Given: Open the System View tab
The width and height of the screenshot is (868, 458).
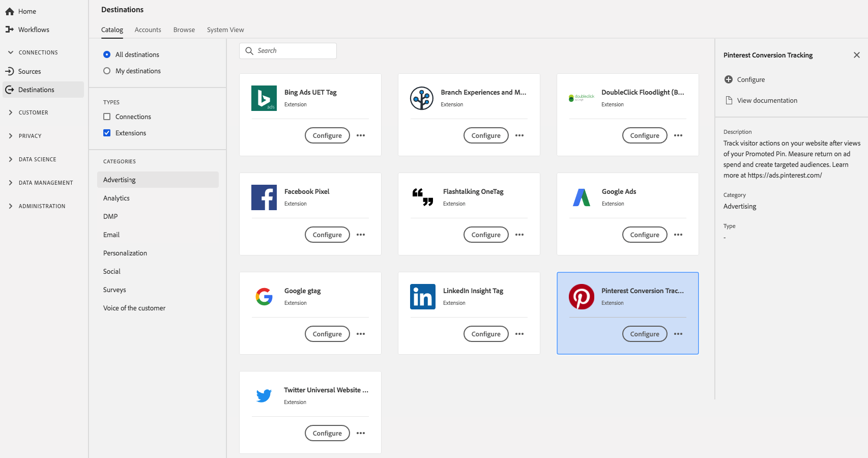Looking at the screenshot, I should click(225, 30).
